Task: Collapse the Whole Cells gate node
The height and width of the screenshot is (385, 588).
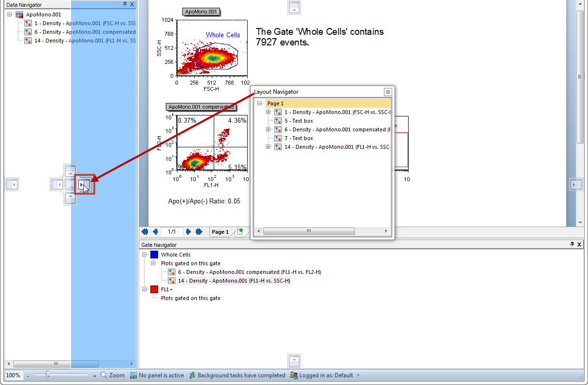Action: pyautogui.click(x=145, y=255)
